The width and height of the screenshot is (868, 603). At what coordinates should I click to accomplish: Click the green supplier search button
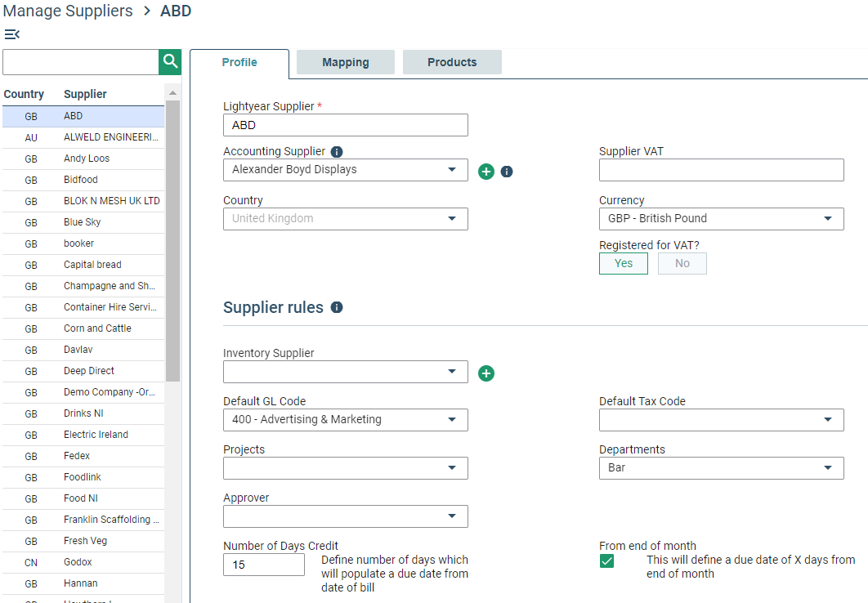point(170,61)
